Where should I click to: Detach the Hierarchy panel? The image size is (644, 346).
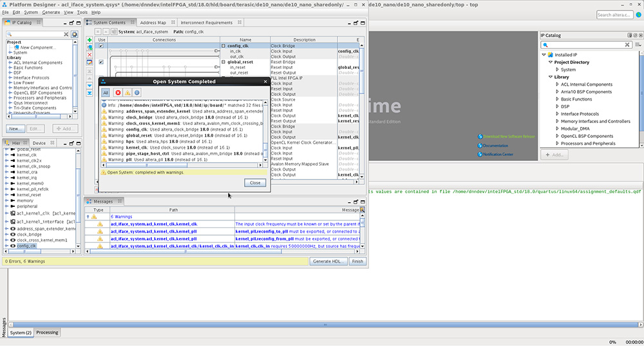click(71, 144)
